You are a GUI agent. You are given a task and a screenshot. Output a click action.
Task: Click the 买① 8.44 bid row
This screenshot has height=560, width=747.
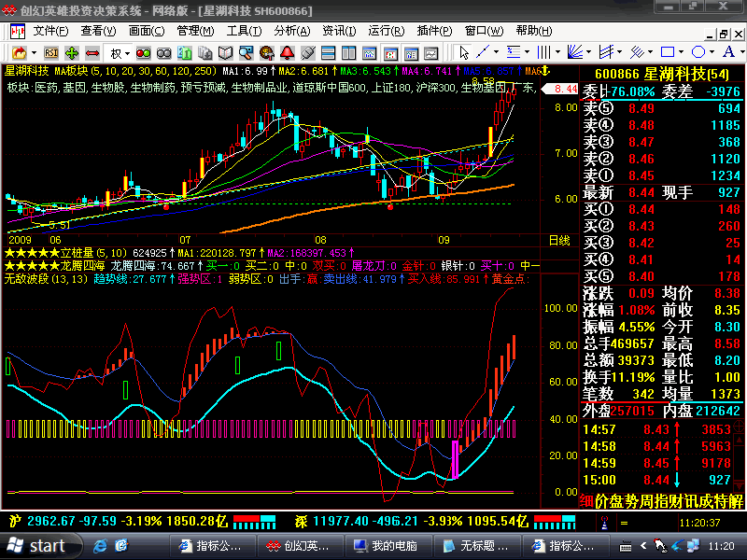click(x=661, y=209)
